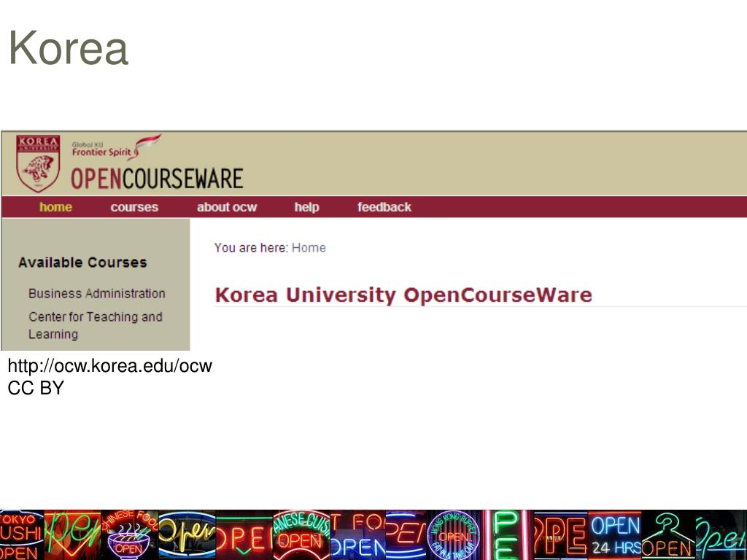Click the Available Courses heading
This screenshot has height=560, width=747.
pyautogui.click(x=82, y=262)
